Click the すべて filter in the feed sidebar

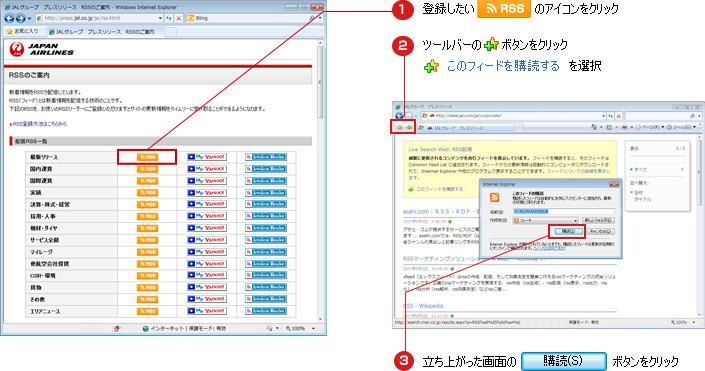(641, 170)
